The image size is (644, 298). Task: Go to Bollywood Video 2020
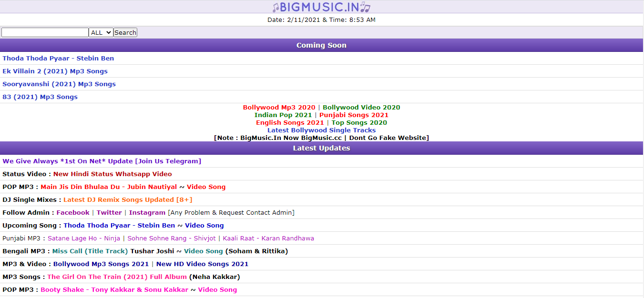click(x=361, y=108)
